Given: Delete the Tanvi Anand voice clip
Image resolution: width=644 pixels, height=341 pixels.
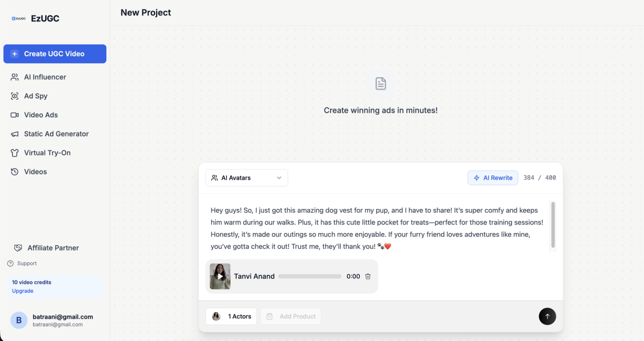Looking at the screenshot, I should [368, 276].
